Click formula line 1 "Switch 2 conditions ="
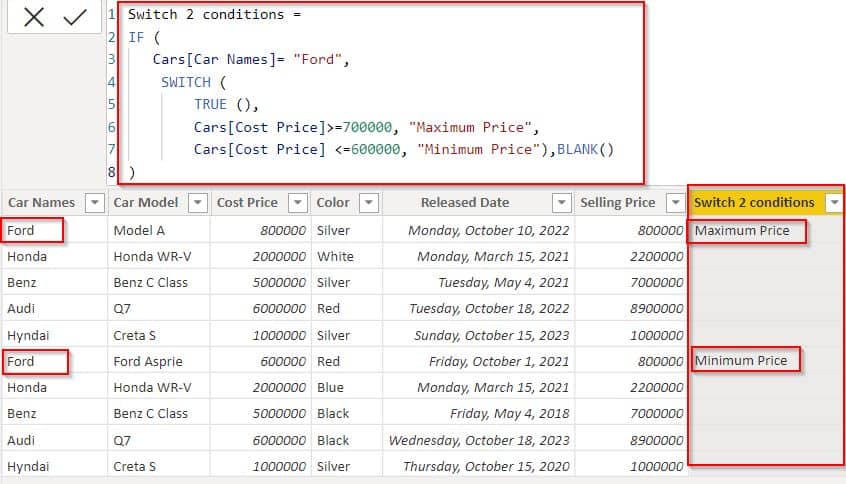Image resolution: width=846 pixels, height=484 pixels. (214, 15)
